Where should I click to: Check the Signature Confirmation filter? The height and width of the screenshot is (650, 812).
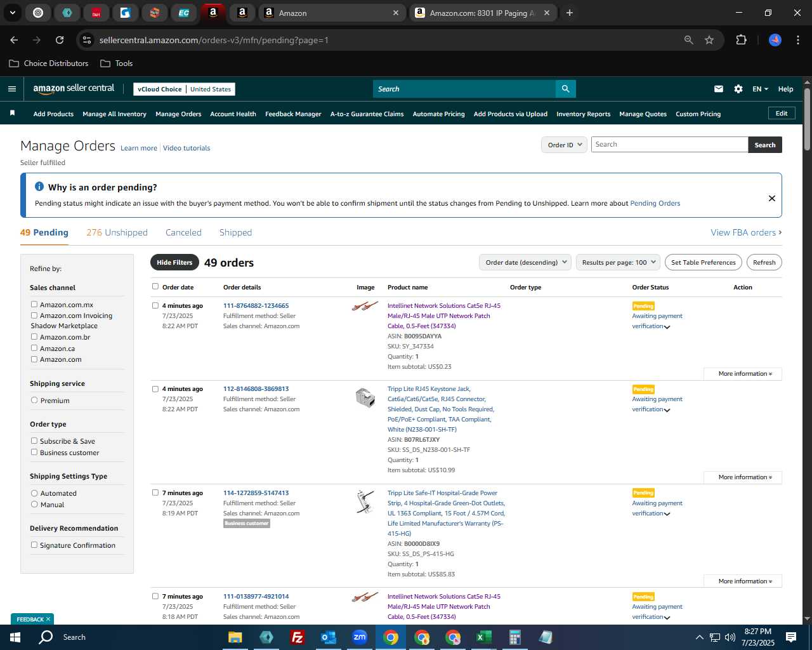click(x=34, y=545)
